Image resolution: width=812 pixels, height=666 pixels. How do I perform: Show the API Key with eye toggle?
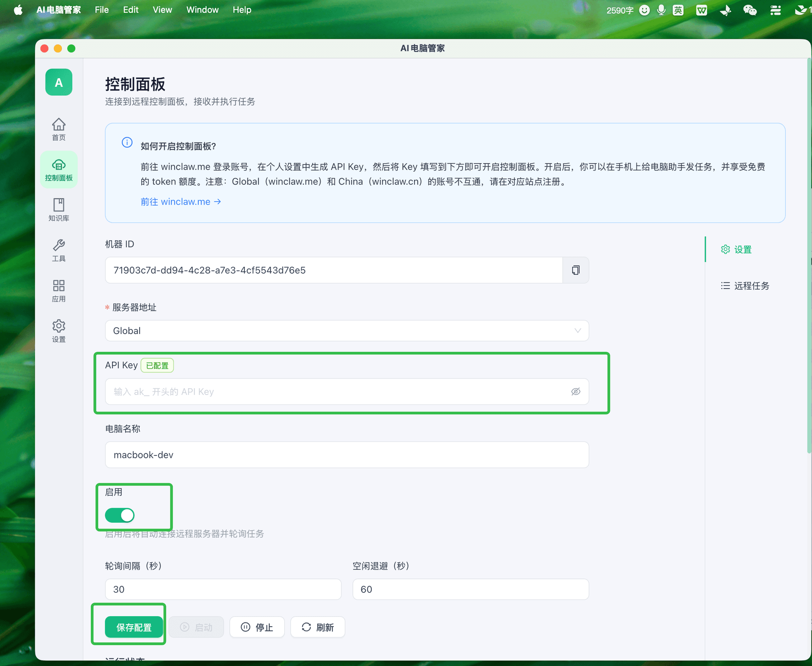(576, 392)
